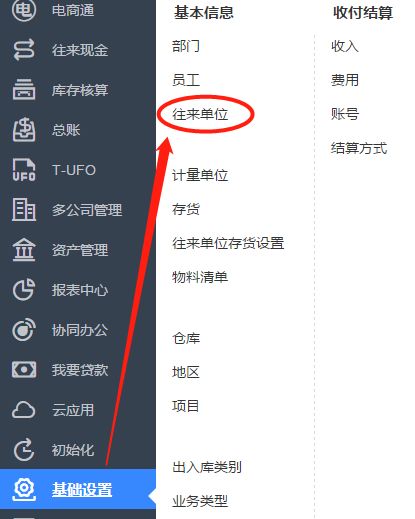Select 结算方式 under 收付结算
Screen dimensions: 415x519
pyautogui.click(x=359, y=148)
